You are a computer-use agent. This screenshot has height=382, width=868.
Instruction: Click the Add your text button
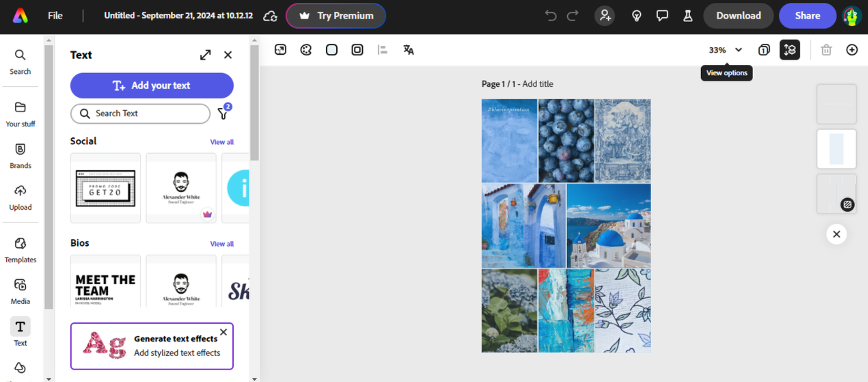tap(152, 85)
